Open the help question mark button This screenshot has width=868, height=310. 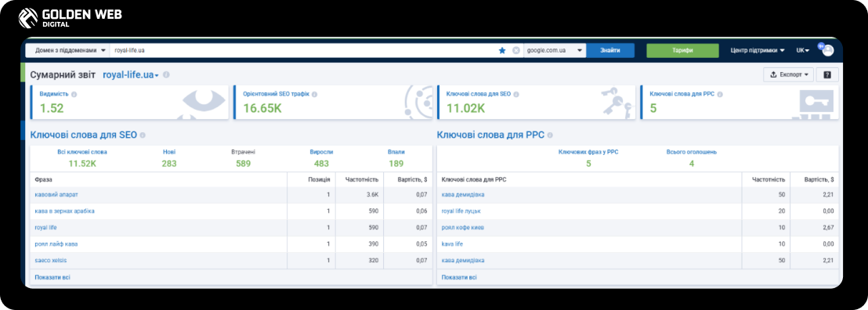pos(827,74)
